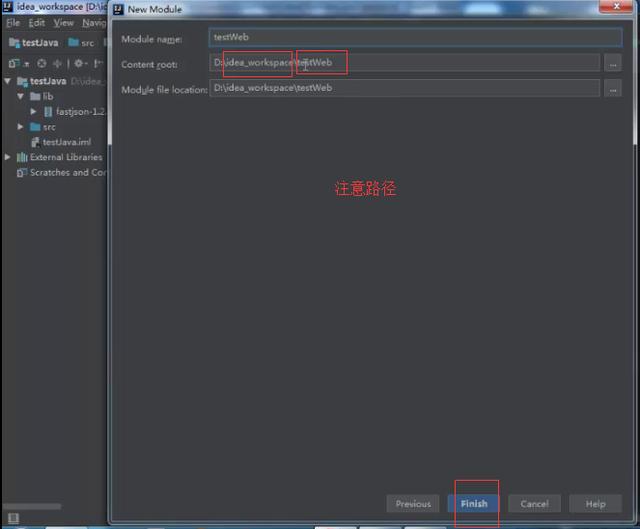
Task: Close the New Module dialog
Action: click(616, 7)
